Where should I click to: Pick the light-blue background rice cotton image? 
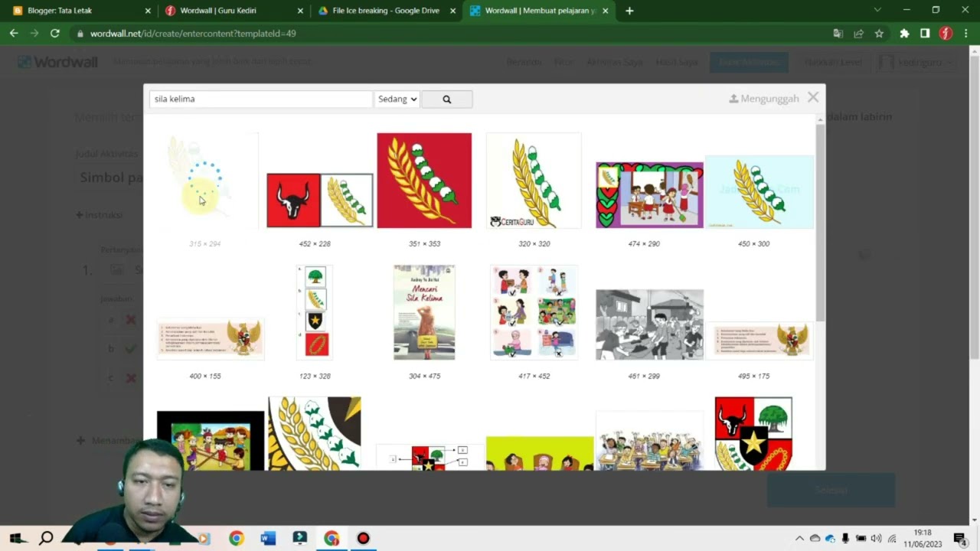coord(759,192)
